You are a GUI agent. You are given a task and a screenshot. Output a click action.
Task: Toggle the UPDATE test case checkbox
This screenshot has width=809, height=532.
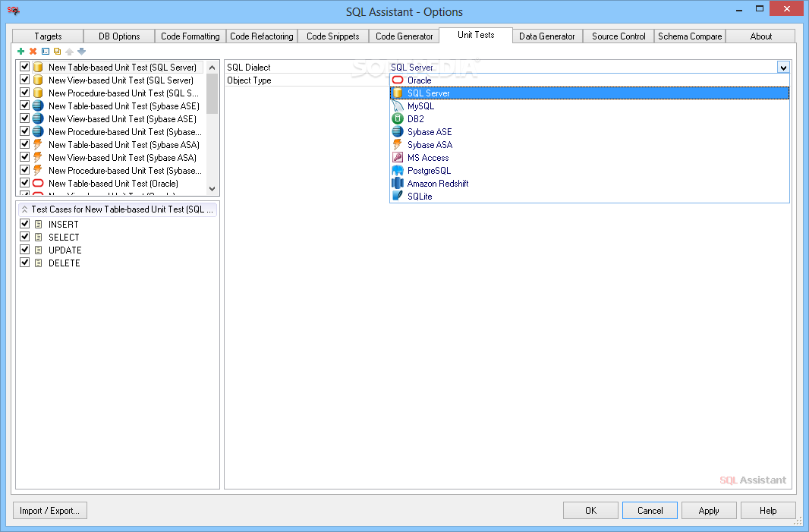(x=24, y=249)
